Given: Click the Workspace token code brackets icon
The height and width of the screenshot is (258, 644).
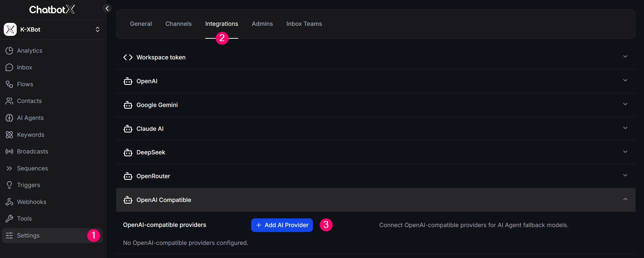Looking at the screenshot, I should click(x=128, y=57).
